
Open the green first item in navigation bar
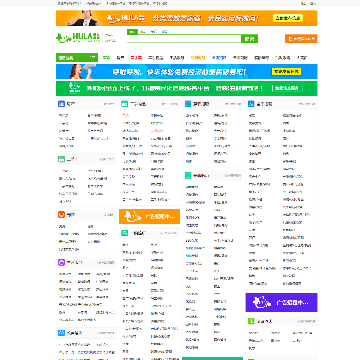pyautogui.click(x=106, y=58)
